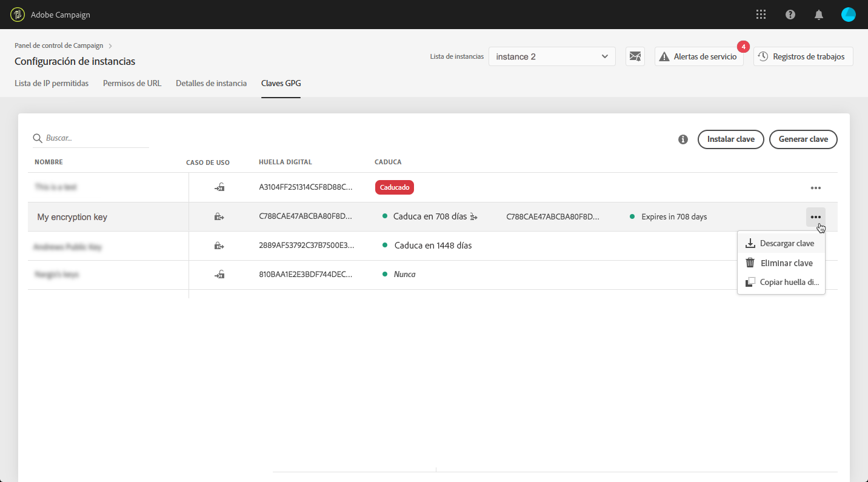Click the small icon after Caduca en 708 días
This screenshot has height=482, width=868.
(474, 216)
